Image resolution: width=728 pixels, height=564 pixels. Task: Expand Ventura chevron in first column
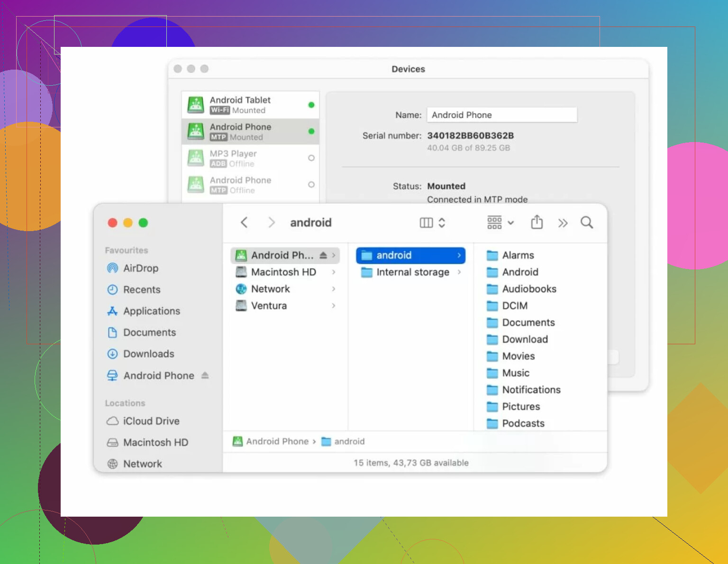(334, 306)
